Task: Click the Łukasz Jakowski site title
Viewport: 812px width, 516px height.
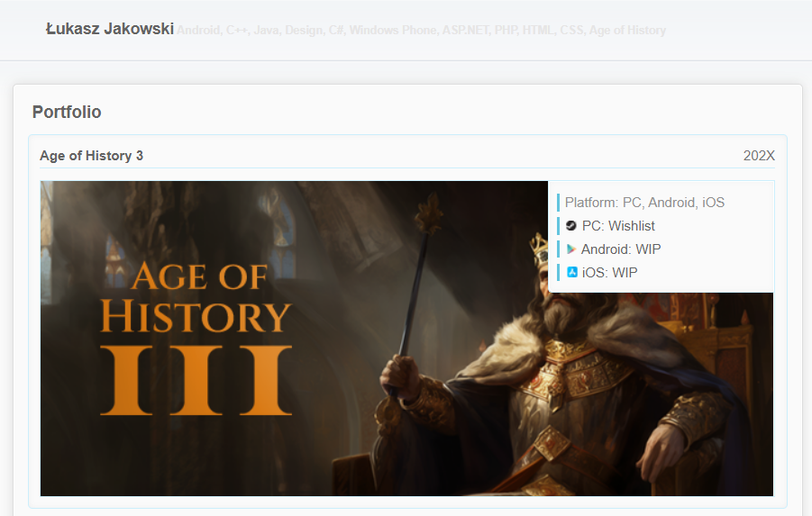Action: (110, 29)
